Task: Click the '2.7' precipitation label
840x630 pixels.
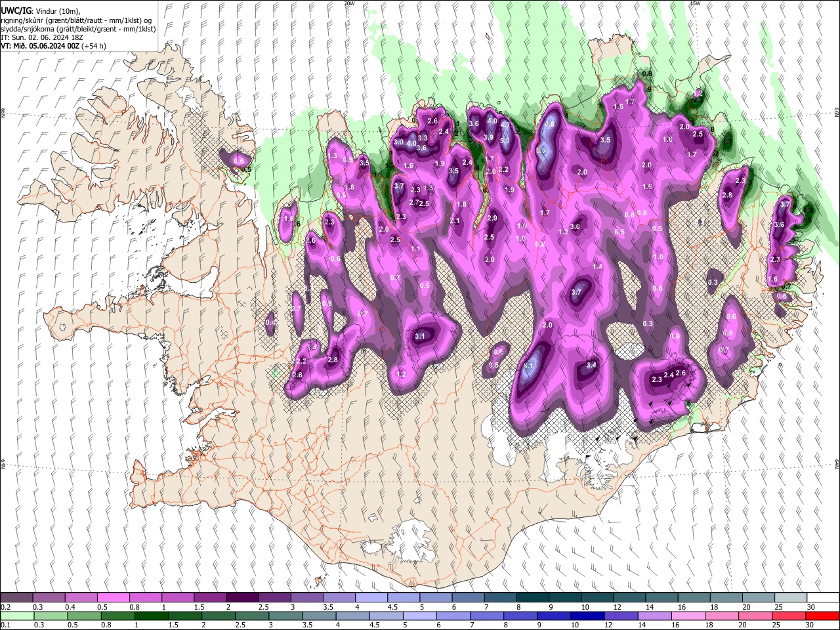Action: [413, 203]
